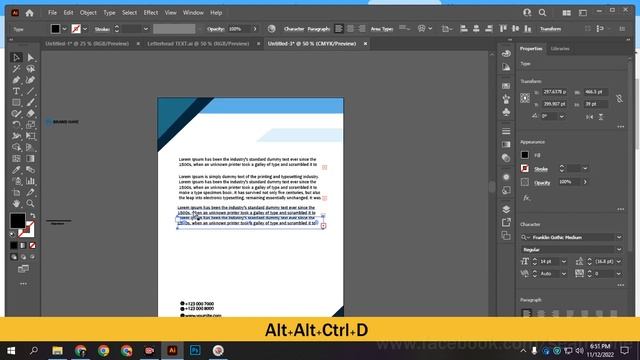This screenshot has width=640, height=360.
Task: Select the Lasso tool
Action: pyautogui.click(x=31, y=69)
